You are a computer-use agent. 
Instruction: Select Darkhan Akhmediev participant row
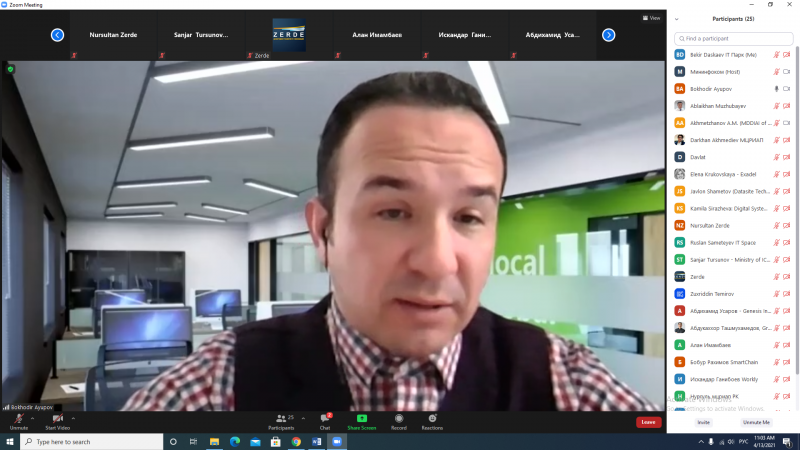click(x=732, y=140)
